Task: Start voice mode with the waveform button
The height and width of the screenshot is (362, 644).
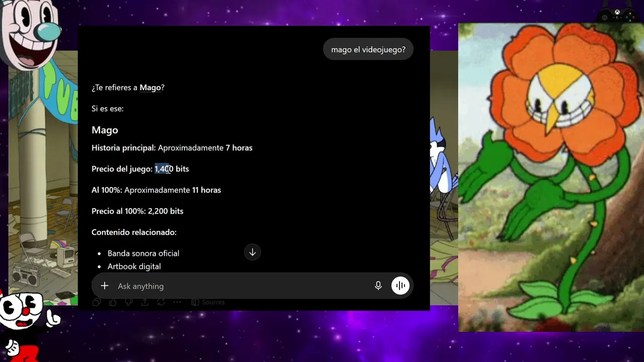Action: point(400,286)
